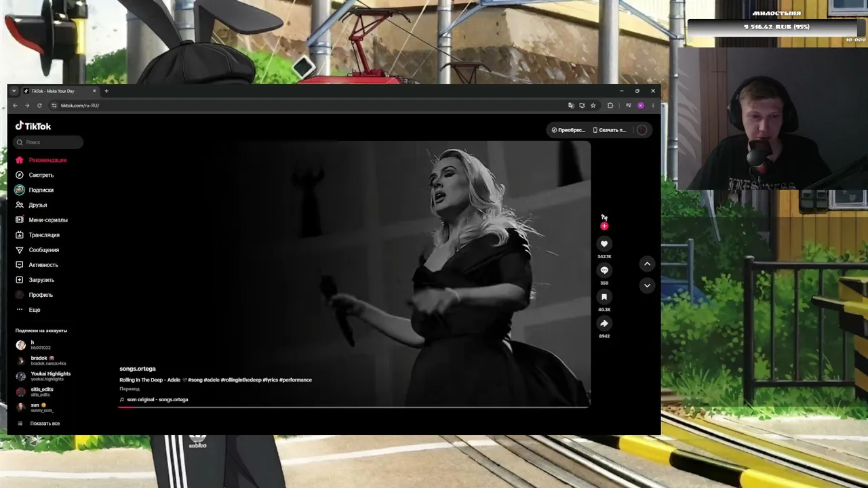Reload the TikTok page
This screenshot has height=488, width=868.
pyautogui.click(x=39, y=106)
